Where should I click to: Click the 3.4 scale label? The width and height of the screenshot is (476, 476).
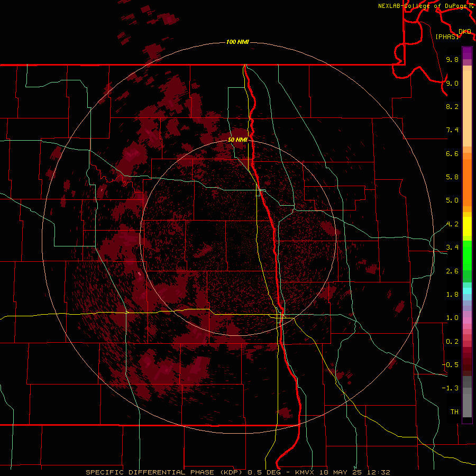[452, 248]
